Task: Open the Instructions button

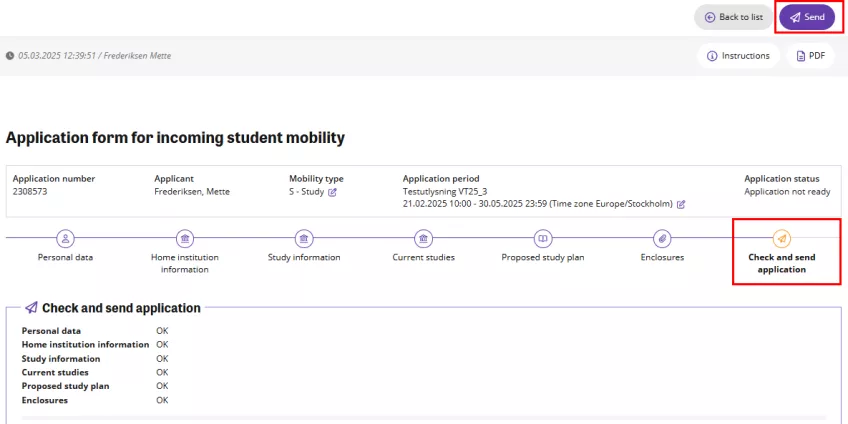Action: 738,56
